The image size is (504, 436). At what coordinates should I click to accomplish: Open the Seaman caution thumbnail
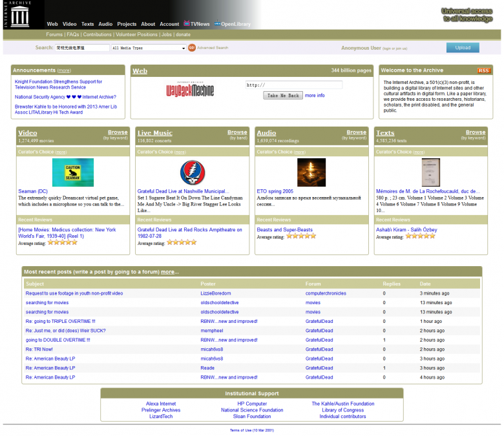click(x=72, y=172)
